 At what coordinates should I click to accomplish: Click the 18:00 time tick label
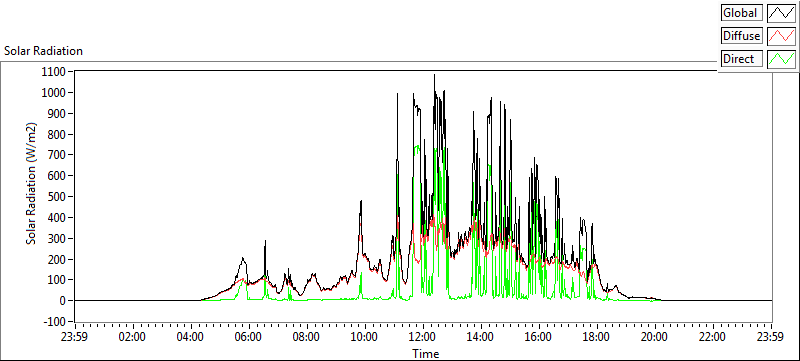[x=596, y=337]
